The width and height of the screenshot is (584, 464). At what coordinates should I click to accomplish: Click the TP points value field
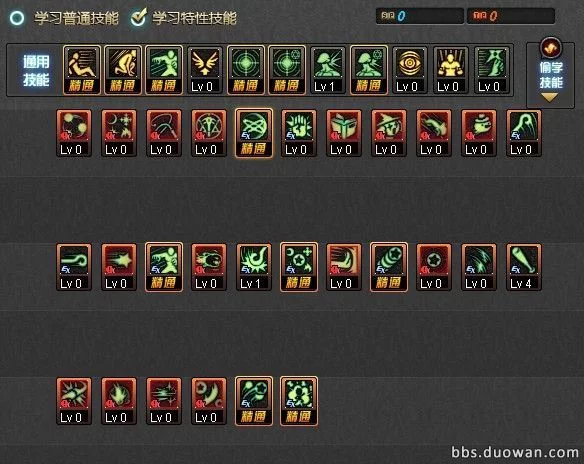click(511, 16)
